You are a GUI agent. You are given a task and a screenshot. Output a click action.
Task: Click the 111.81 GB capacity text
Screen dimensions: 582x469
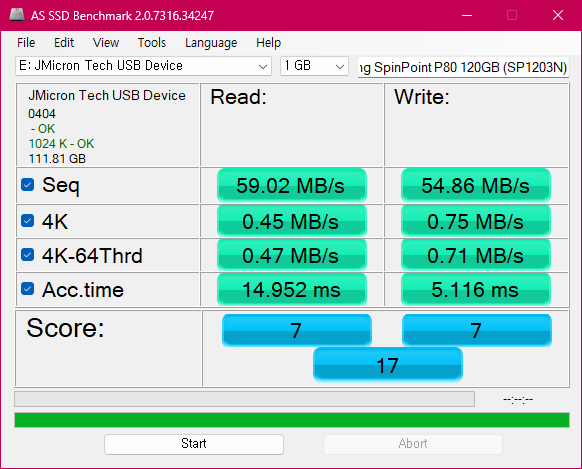57,159
